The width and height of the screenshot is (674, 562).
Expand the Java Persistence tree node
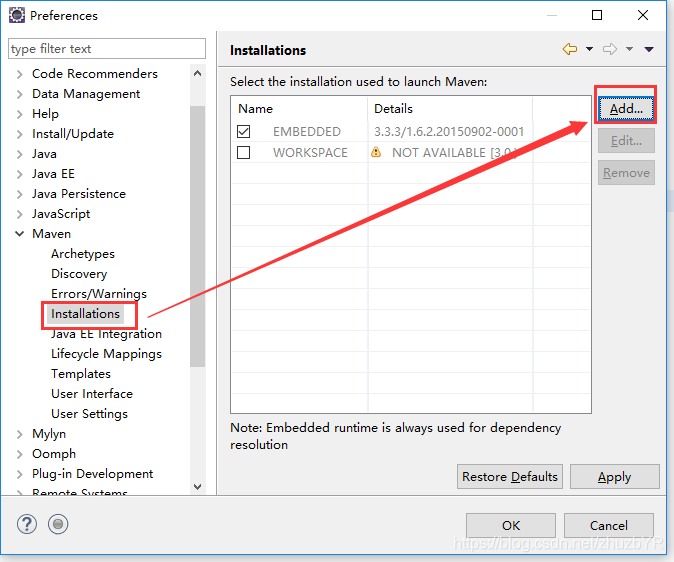tap(19, 194)
